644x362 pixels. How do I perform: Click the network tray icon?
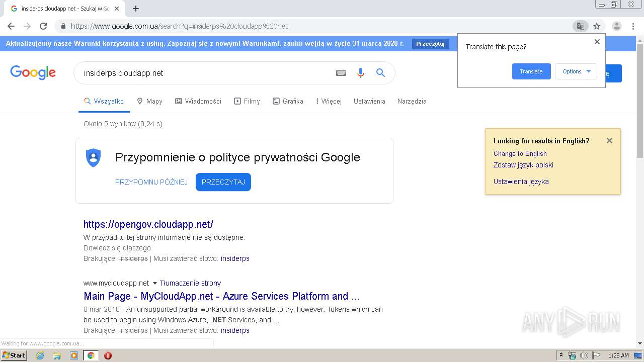pos(572,355)
